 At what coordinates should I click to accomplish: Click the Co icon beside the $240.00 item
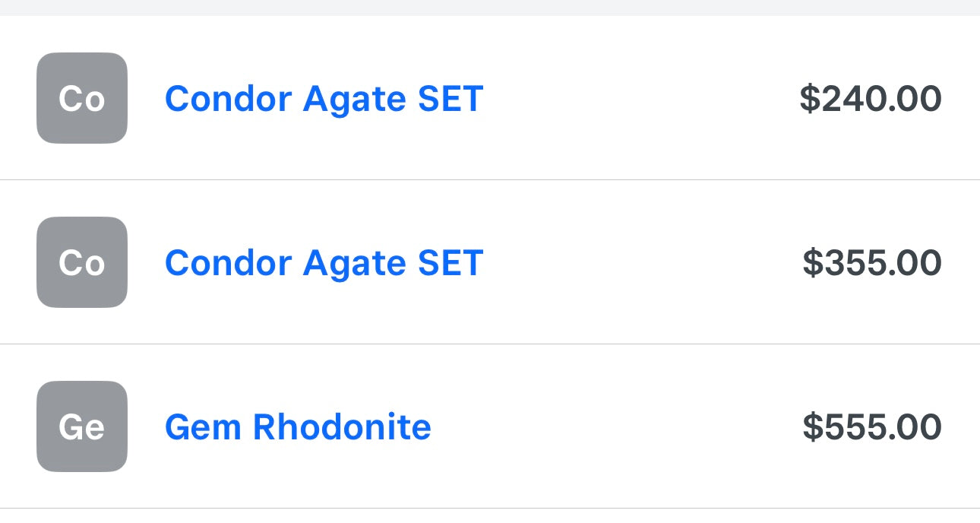click(82, 98)
